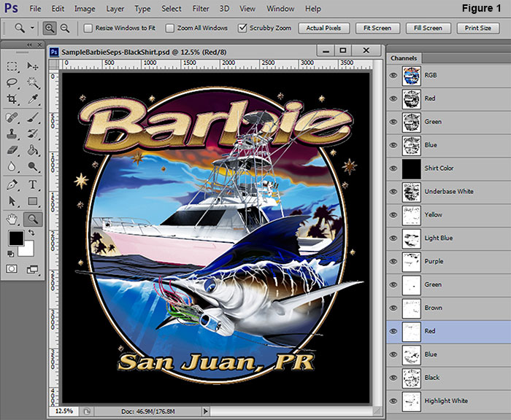This screenshot has width=511, height=420.
Task: Open the Window menu
Action: (x=280, y=9)
